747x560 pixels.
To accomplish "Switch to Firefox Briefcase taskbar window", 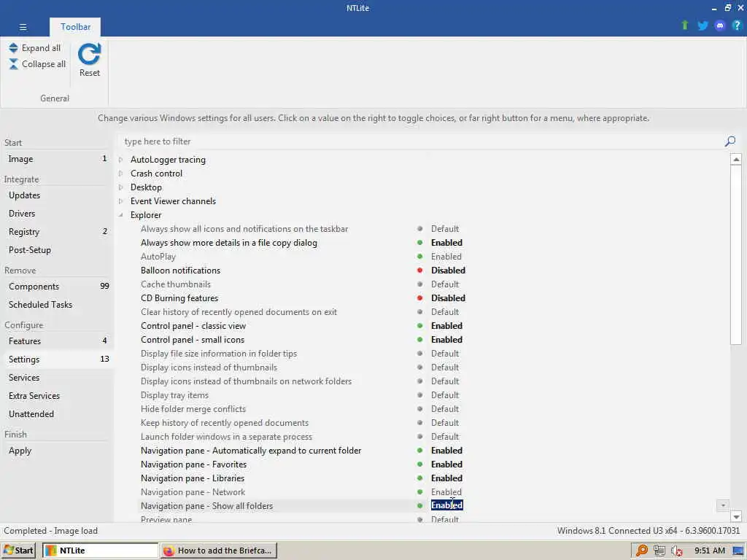I will click(x=219, y=551).
